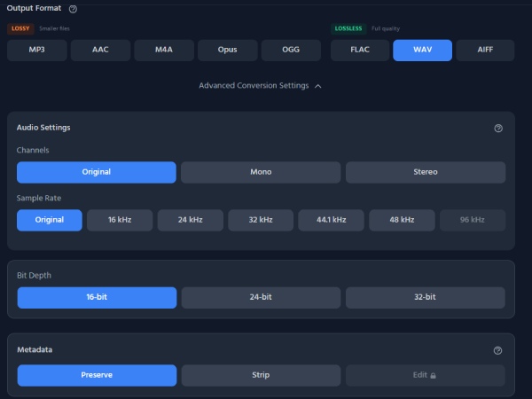Choose AAC as output format
This screenshot has width=532, height=399.
[x=100, y=51]
